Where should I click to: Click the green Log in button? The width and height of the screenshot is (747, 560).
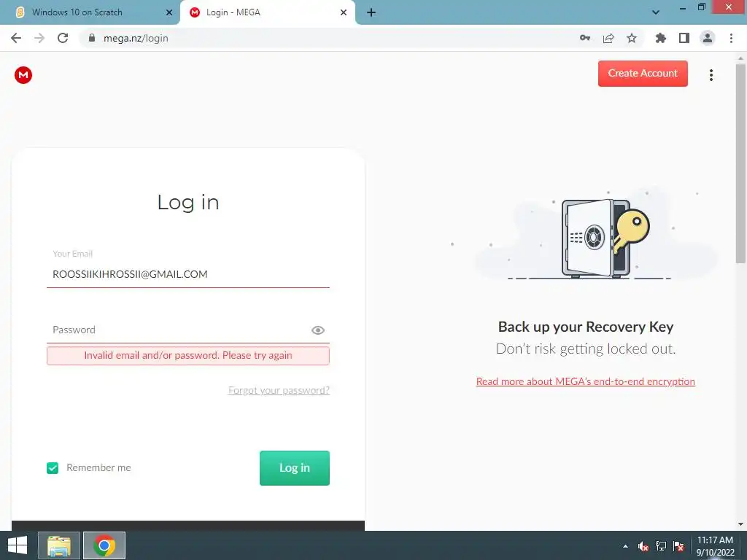[295, 468]
